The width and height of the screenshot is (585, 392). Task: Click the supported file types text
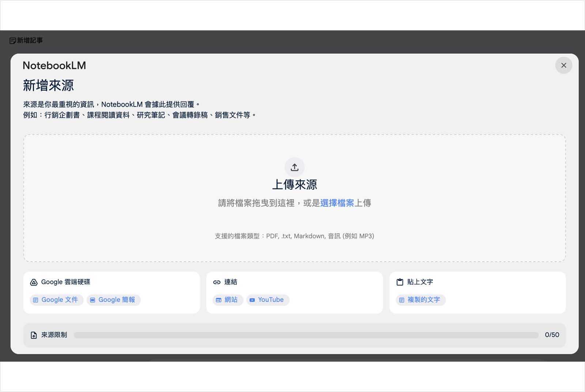point(294,236)
